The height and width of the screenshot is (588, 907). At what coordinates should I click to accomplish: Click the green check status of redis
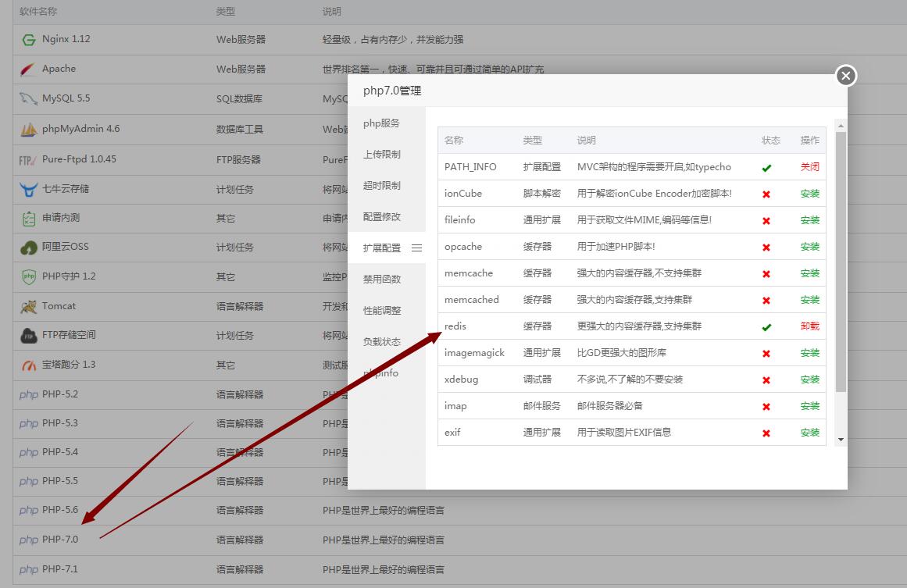(x=766, y=327)
